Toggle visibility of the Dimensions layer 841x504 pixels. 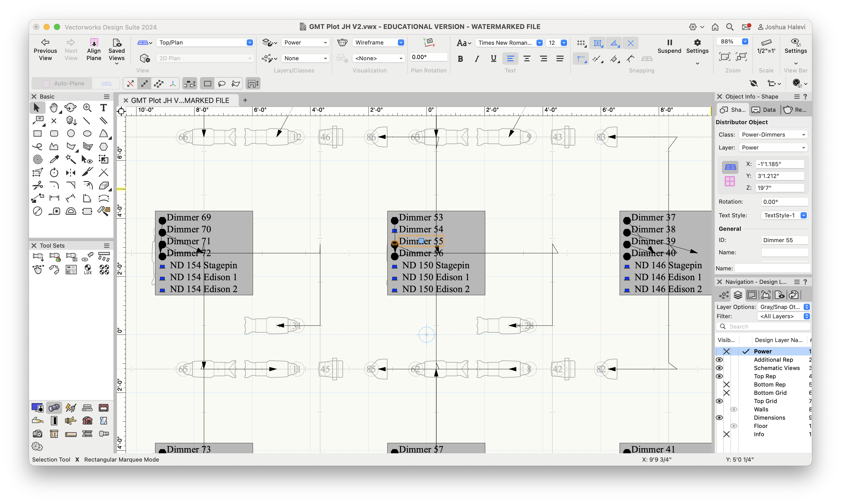click(x=719, y=418)
